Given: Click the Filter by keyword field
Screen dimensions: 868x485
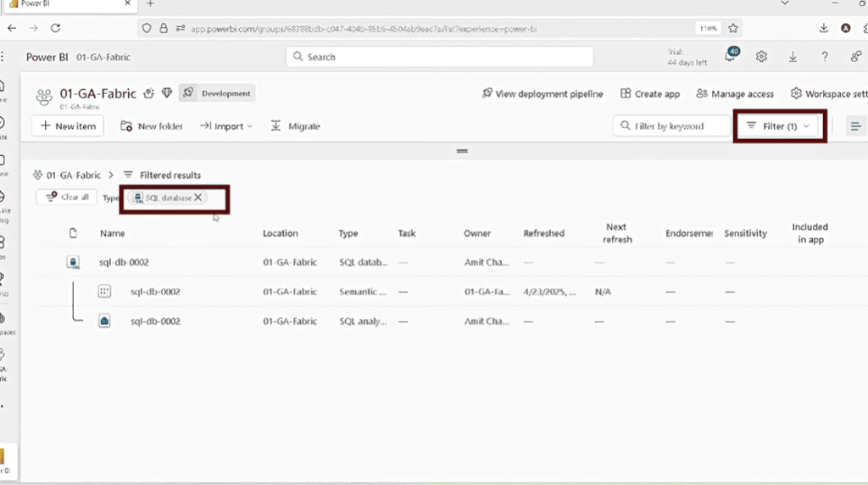Looking at the screenshot, I should point(671,126).
